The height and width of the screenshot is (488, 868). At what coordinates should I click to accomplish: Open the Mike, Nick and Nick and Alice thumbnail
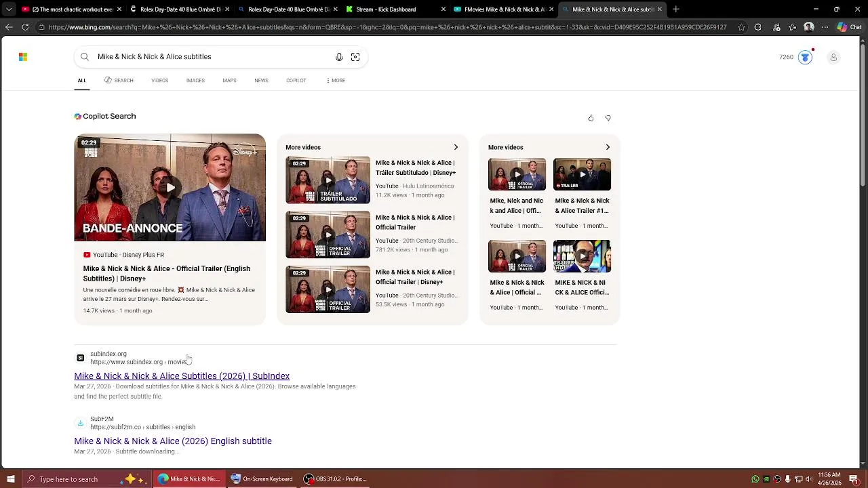pos(517,174)
